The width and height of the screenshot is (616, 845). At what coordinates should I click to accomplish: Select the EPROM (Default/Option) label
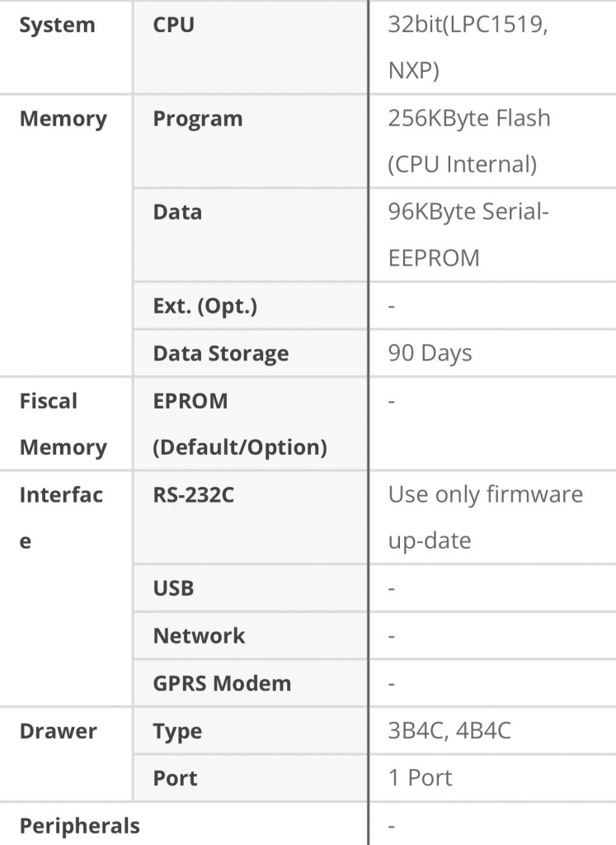(240, 424)
